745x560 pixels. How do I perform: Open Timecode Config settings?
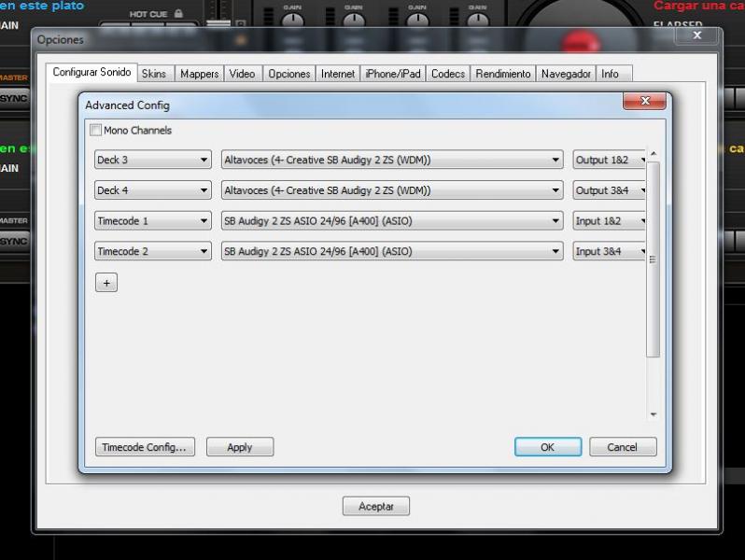pyautogui.click(x=145, y=447)
